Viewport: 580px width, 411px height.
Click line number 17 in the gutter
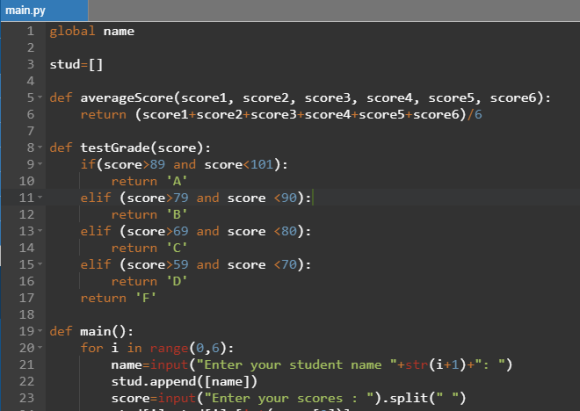(x=27, y=298)
